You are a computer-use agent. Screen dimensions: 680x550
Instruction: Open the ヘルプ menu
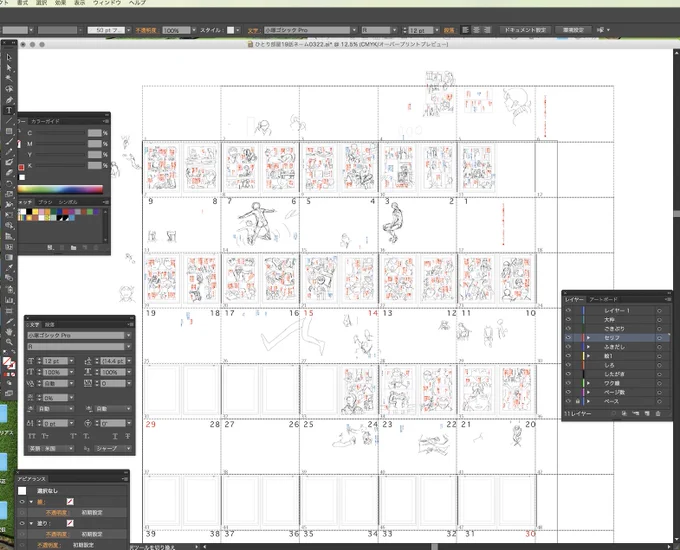(137, 3)
